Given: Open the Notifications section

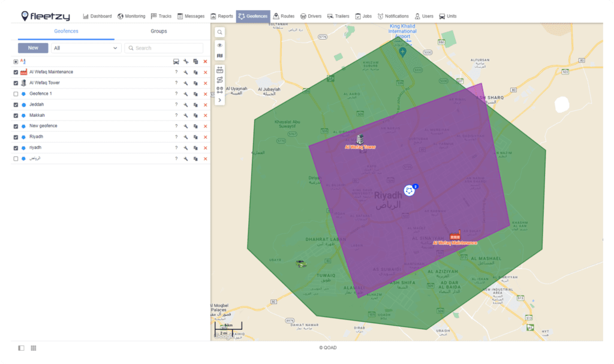Looking at the screenshot, I should click(393, 16).
